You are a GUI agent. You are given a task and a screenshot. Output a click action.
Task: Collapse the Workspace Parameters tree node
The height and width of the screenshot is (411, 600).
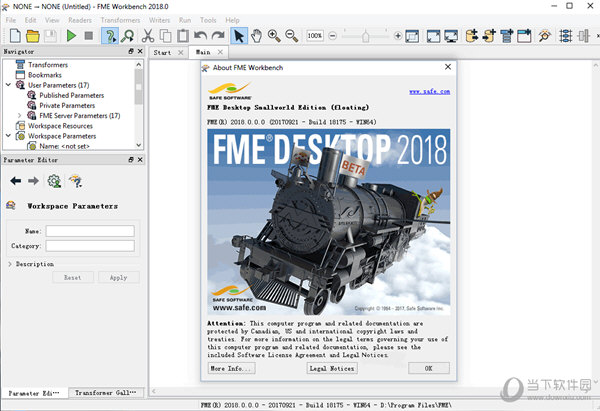(x=8, y=135)
